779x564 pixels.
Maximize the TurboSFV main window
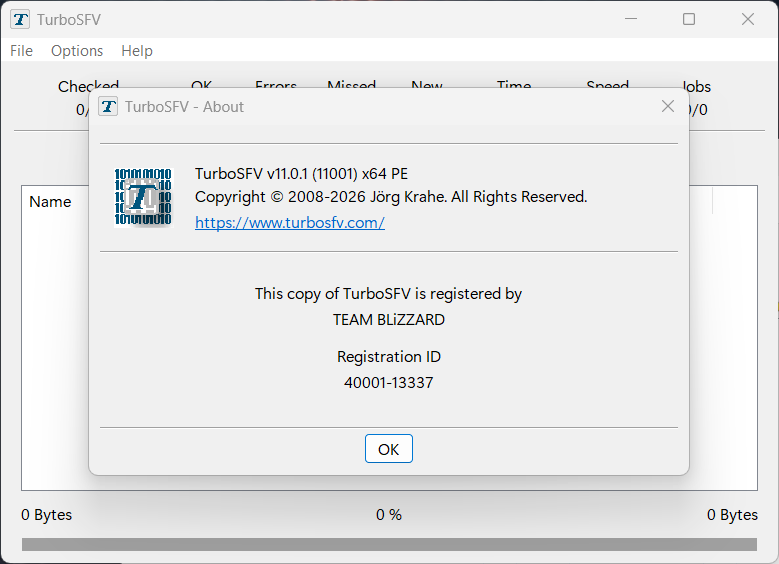[x=689, y=19]
